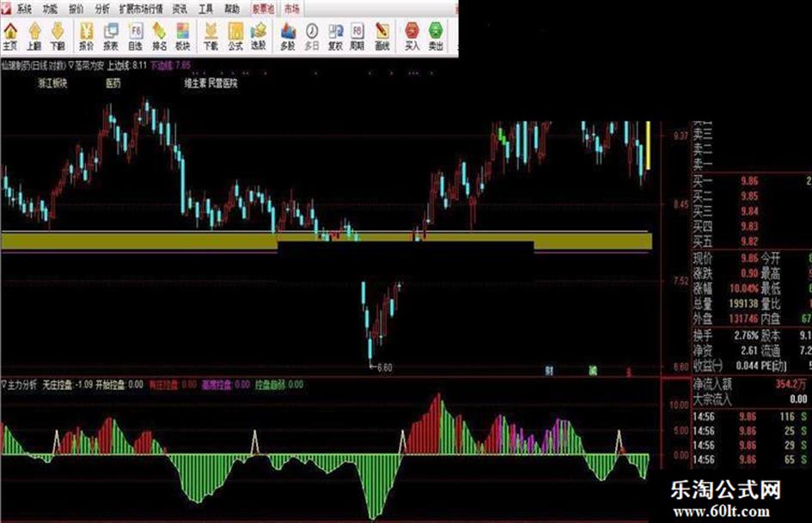Click the 下翻 page-down arrow icon
This screenshot has height=523, width=812.
pyautogui.click(x=58, y=37)
